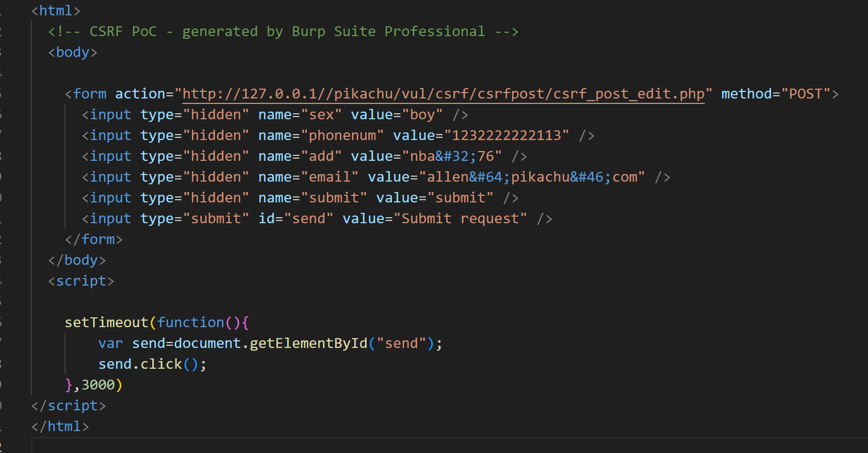Viewport: 868px width, 453px height.
Task: Click the CSRF PoC comment line
Action: 283,32
